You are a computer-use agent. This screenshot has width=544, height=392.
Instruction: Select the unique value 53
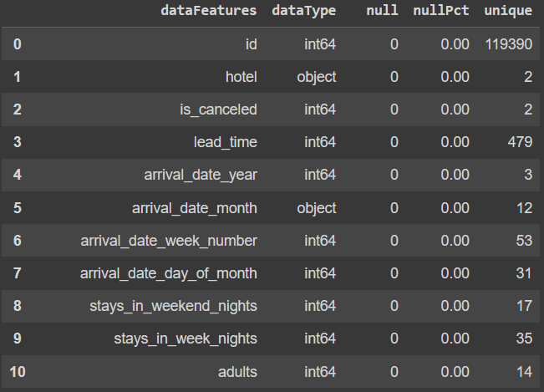click(524, 241)
